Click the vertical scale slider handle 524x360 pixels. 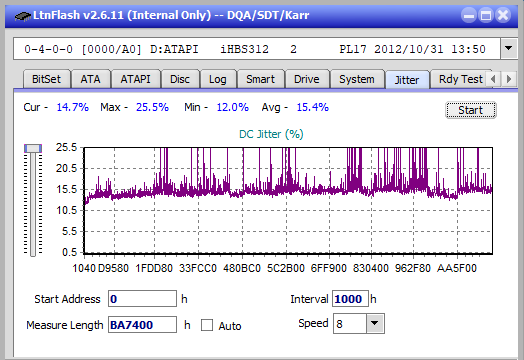[33, 148]
